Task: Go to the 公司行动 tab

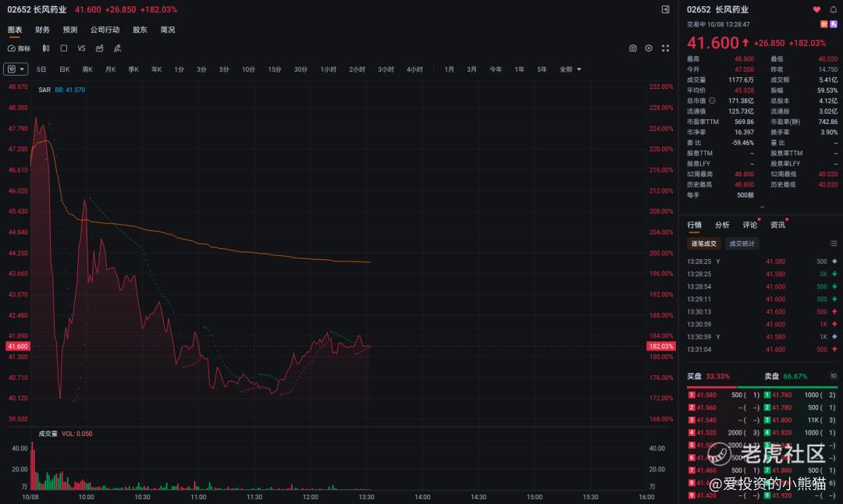Action: tap(105, 30)
